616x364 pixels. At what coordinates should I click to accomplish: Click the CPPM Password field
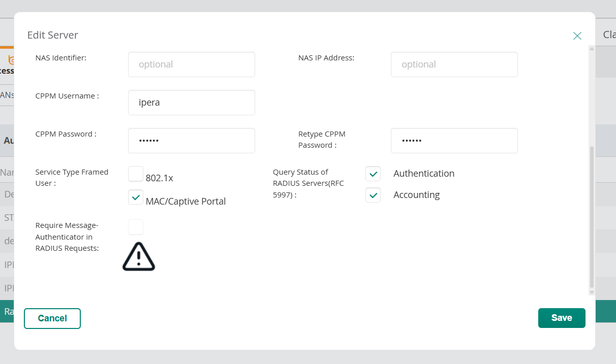click(x=192, y=141)
